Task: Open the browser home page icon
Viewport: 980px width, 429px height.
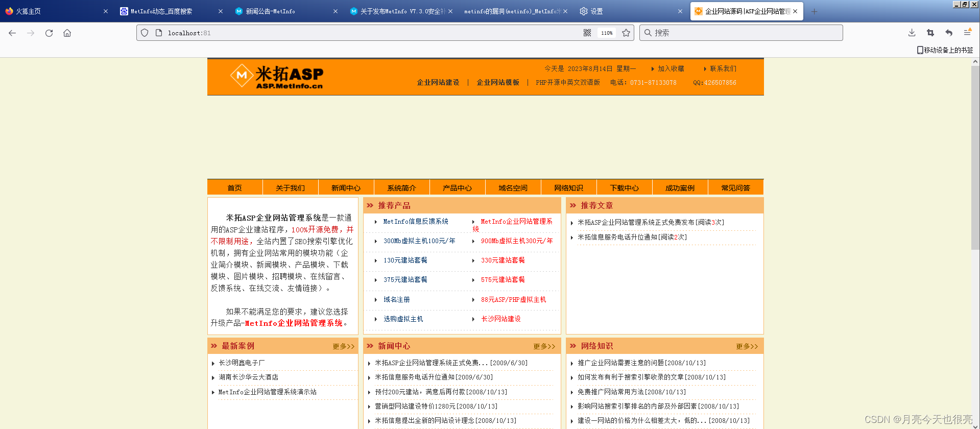Action: (x=67, y=33)
